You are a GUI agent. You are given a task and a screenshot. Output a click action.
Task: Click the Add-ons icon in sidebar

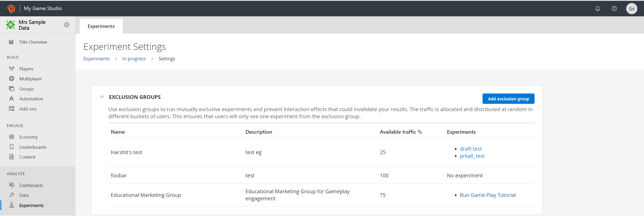point(11,109)
